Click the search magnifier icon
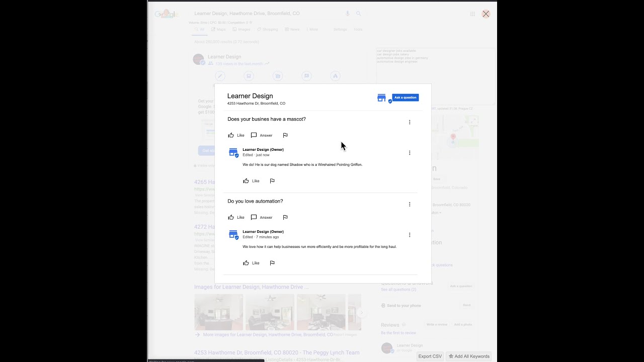The image size is (644, 362). (359, 14)
